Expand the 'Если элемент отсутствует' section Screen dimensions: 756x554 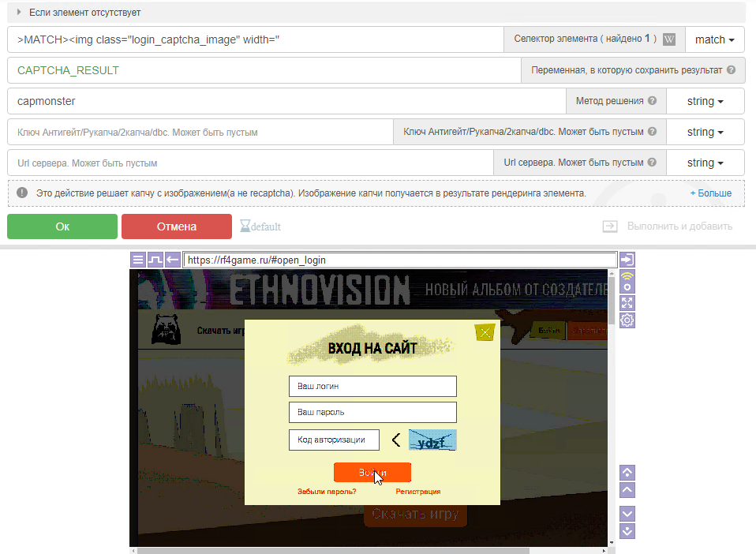[x=19, y=13]
